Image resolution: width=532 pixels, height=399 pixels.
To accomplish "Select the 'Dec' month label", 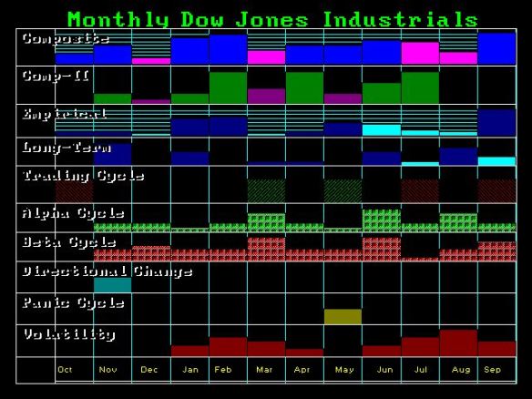I will (x=149, y=370).
